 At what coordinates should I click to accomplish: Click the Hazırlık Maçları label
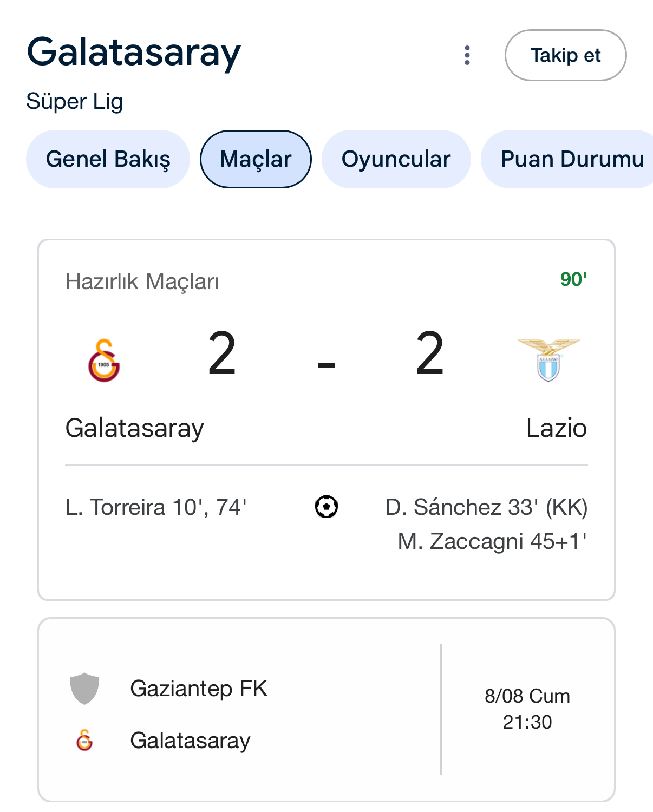[142, 281]
